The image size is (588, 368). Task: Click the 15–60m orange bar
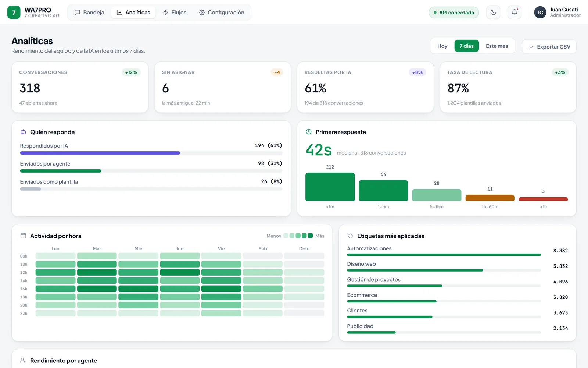point(490,198)
